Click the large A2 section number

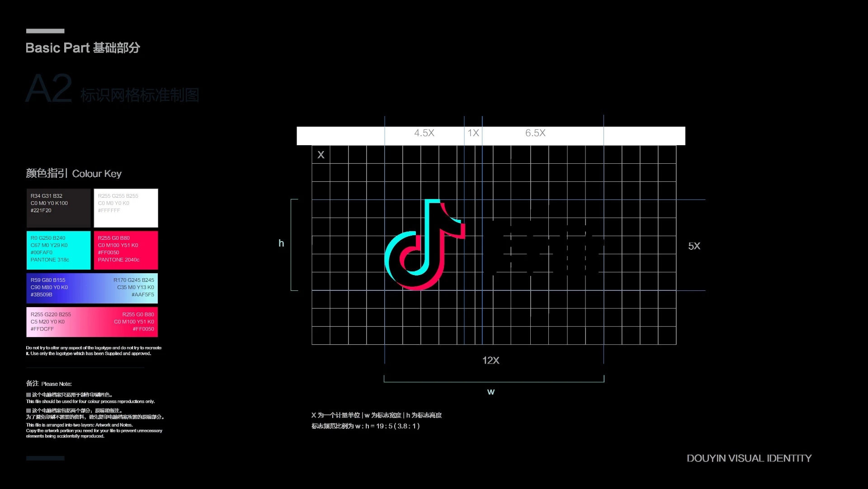[x=49, y=89]
